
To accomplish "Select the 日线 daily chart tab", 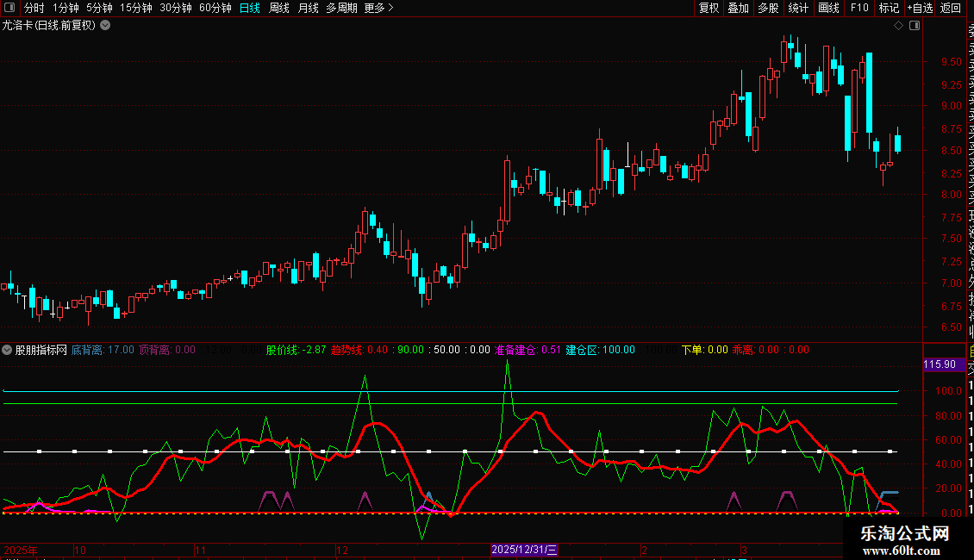I will pos(250,8).
